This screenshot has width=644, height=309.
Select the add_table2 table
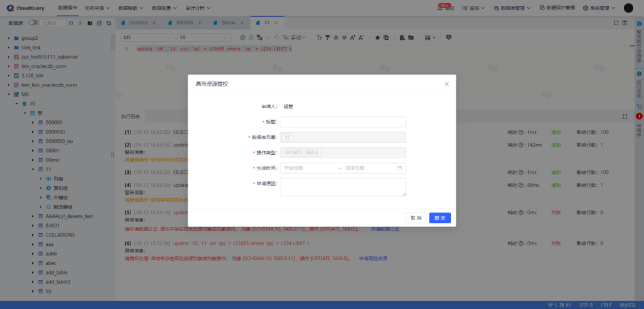[57, 282]
